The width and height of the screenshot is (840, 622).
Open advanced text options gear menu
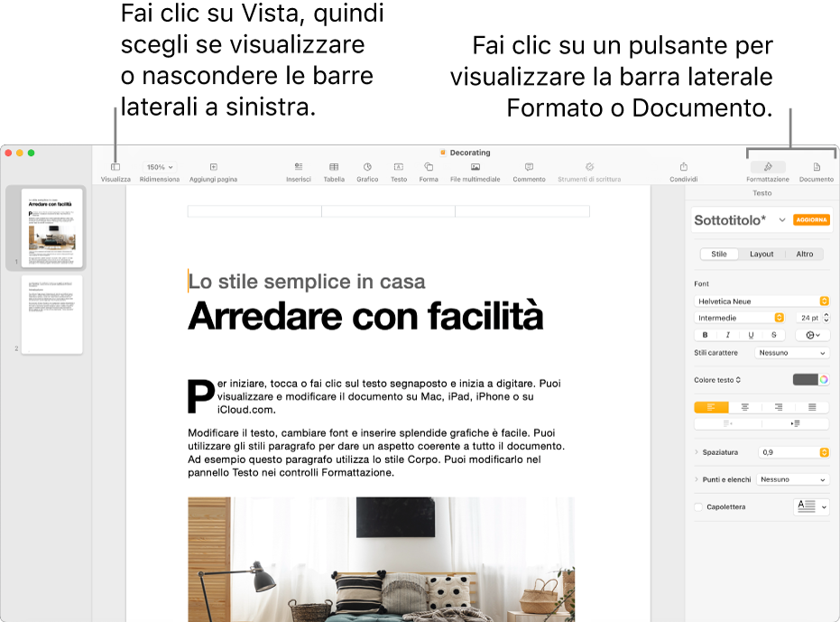813,335
